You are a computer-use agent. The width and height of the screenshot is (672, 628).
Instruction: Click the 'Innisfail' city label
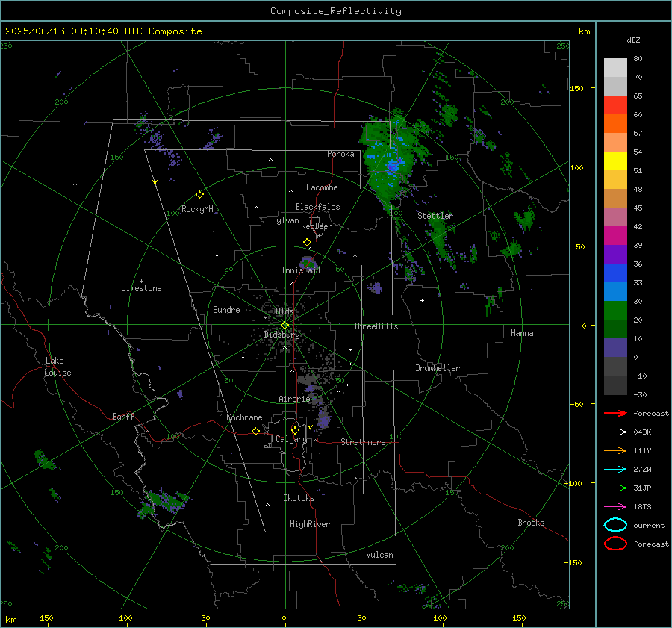click(x=301, y=270)
